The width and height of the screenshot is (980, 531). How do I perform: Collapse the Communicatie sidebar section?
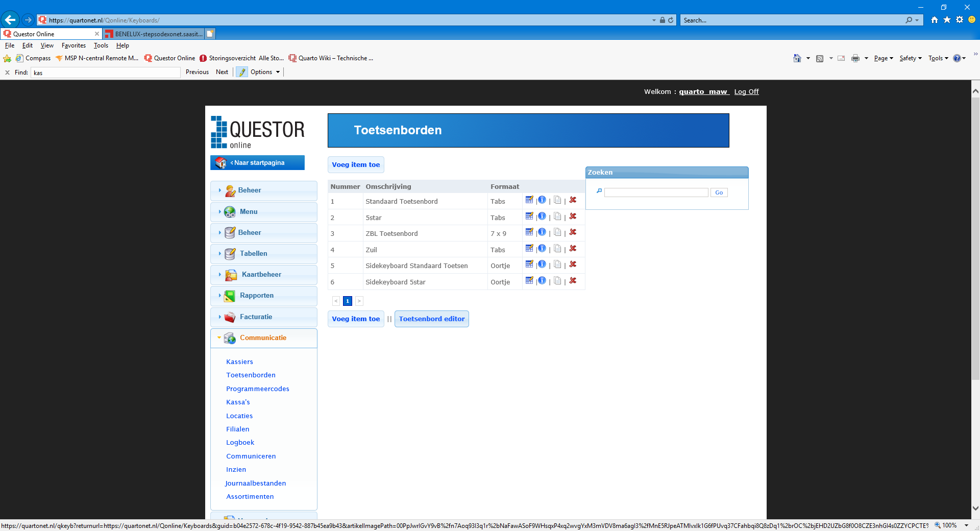tap(263, 338)
